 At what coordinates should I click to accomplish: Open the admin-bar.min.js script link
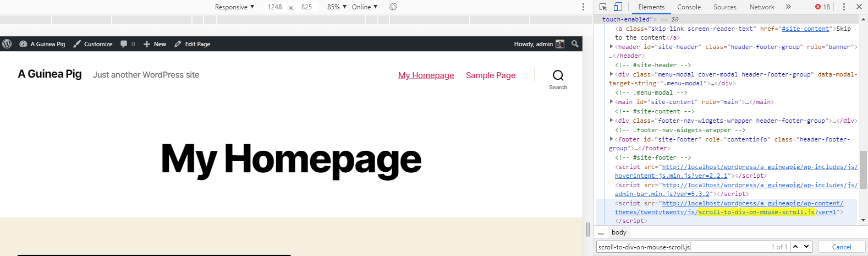click(736, 189)
